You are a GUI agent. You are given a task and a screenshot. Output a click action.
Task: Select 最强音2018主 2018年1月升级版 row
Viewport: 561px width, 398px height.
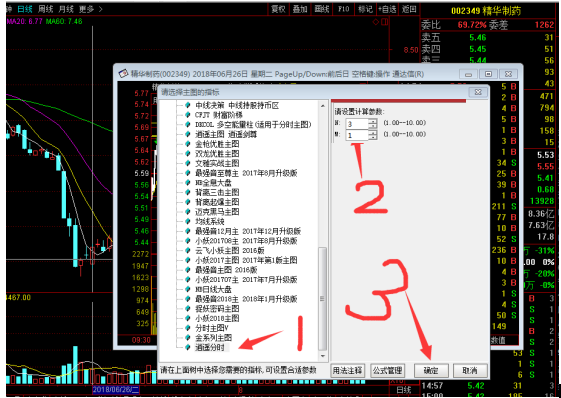(246, 299)
